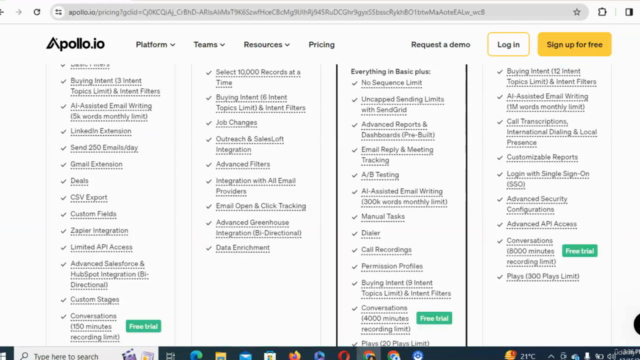
Task: Click the Advanced Filters feature
Action: (243, 164)
